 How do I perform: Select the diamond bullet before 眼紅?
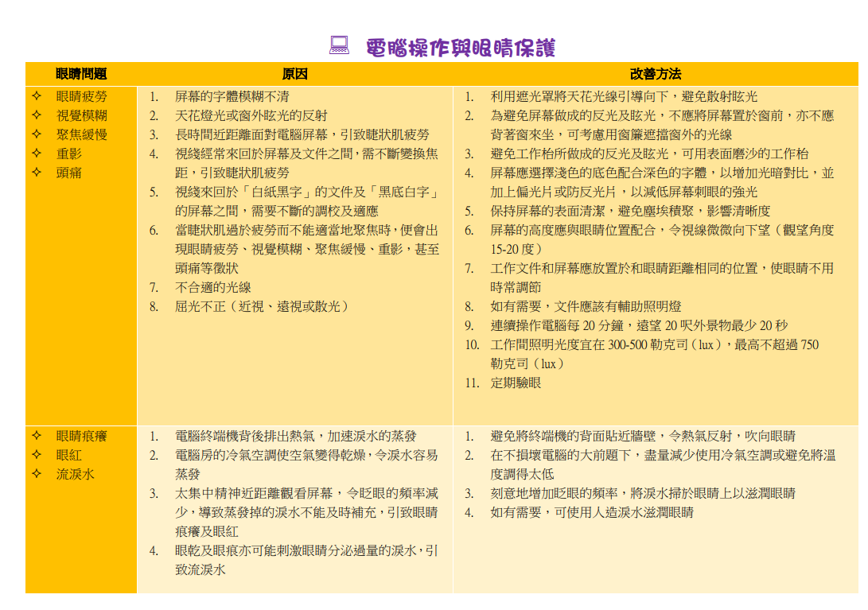pyautogui.click(x=37, y=455)
